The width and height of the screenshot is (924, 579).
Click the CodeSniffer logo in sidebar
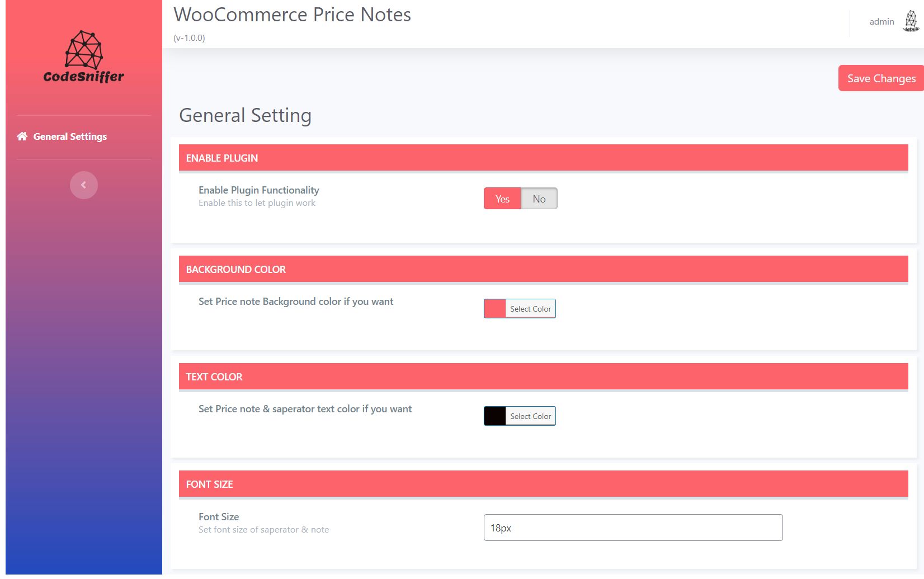84,57
